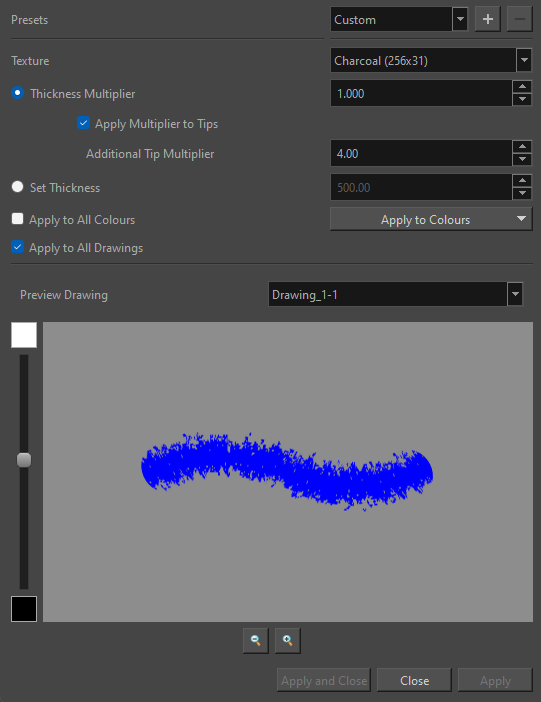Screen dimensions: 541x702
Task: Decrease Thickness Multiplier with down arrow
Action: 522,99
